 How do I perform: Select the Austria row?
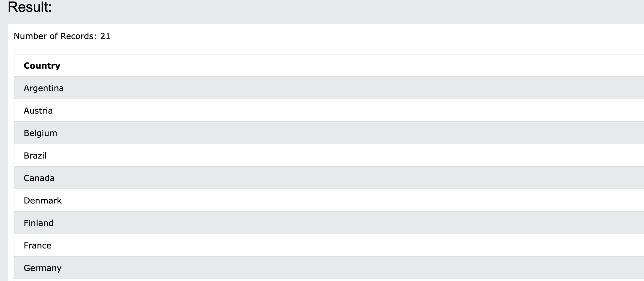click(x=38, y=111)
